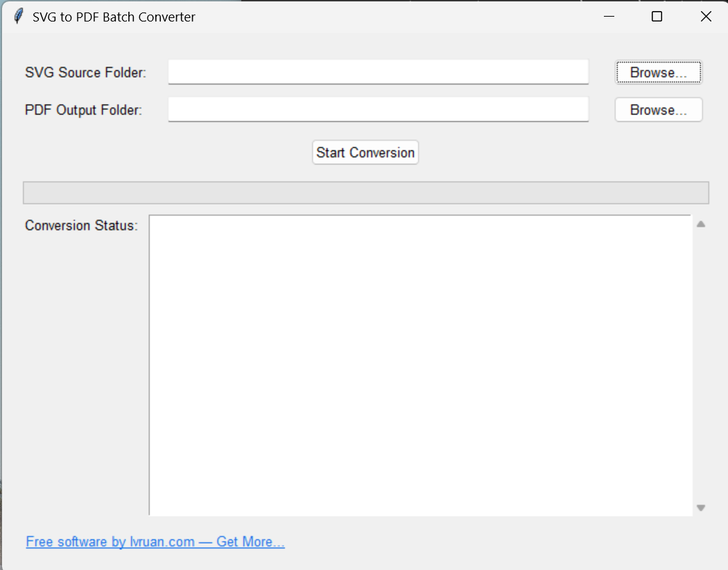Image resolution: width=728 pixels, height=570 pixels.
Task: Open Browse dialog for SVG Source Folder
Action: [x=657, y=72]
